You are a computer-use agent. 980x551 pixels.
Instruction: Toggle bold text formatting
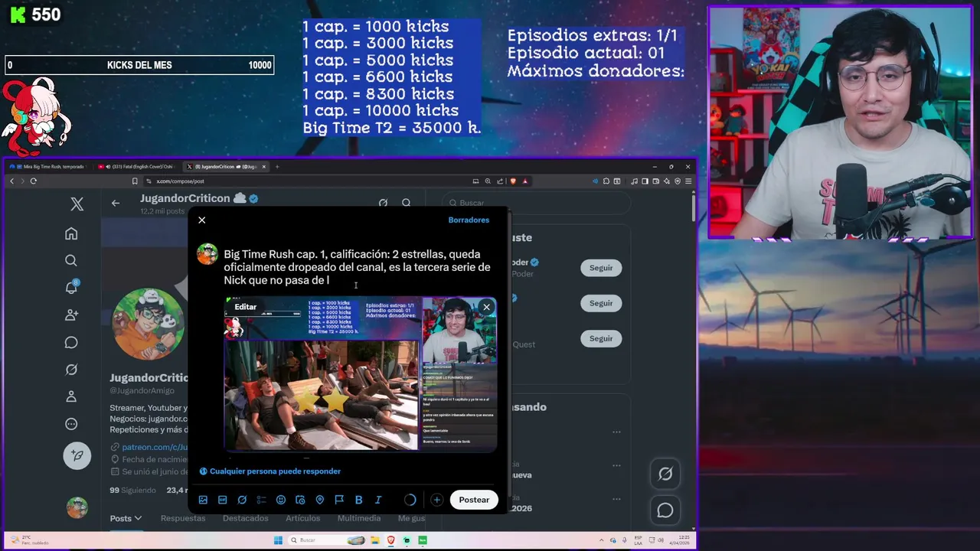point(358,500)
